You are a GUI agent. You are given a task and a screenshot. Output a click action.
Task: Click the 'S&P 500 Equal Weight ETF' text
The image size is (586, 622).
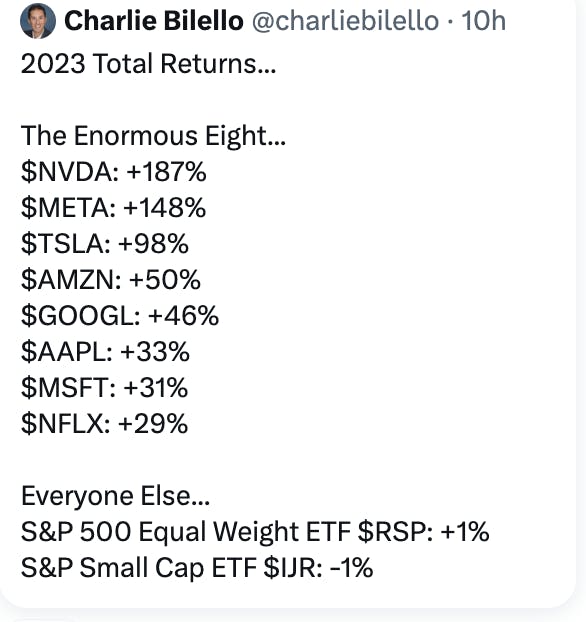[x=186, y=532]
